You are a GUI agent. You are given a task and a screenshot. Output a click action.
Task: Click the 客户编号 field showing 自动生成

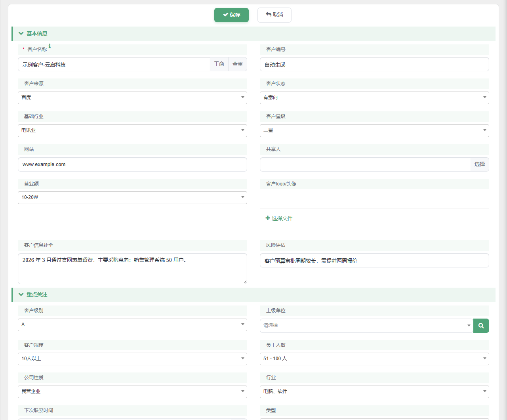374,65
